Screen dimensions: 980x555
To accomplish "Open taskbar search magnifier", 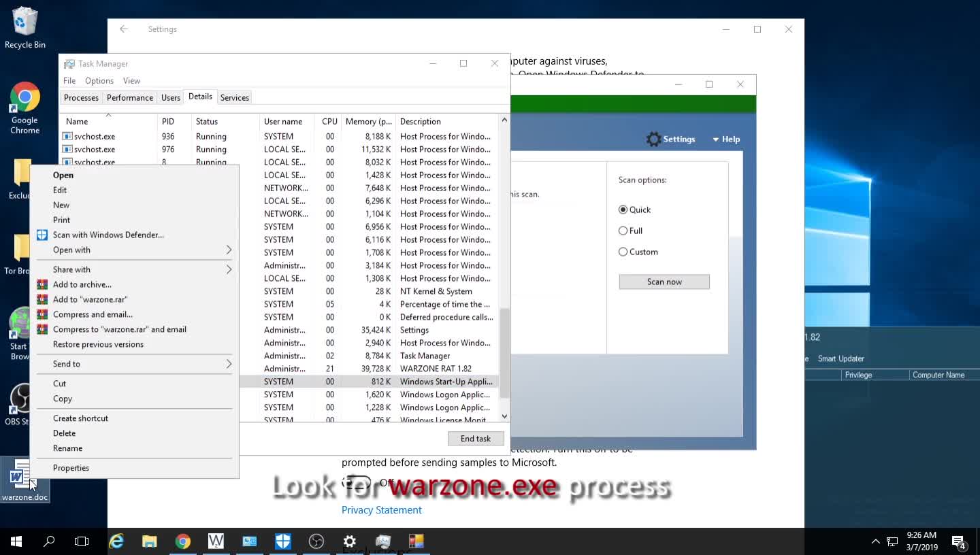I will pyautogui.click(x=49, y=541).
